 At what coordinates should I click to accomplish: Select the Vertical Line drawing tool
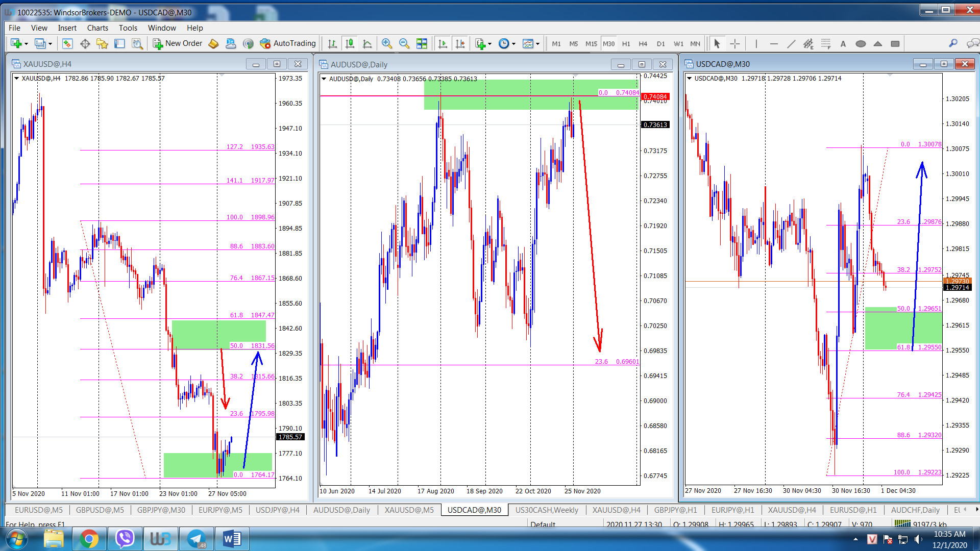pyautogui.click(x=756, y=44)
